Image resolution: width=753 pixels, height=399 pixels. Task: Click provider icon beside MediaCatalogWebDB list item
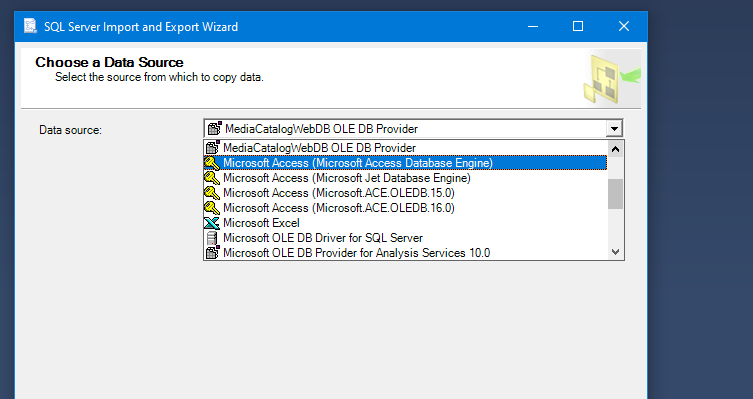pyautogui.click(x=212, y=147)
